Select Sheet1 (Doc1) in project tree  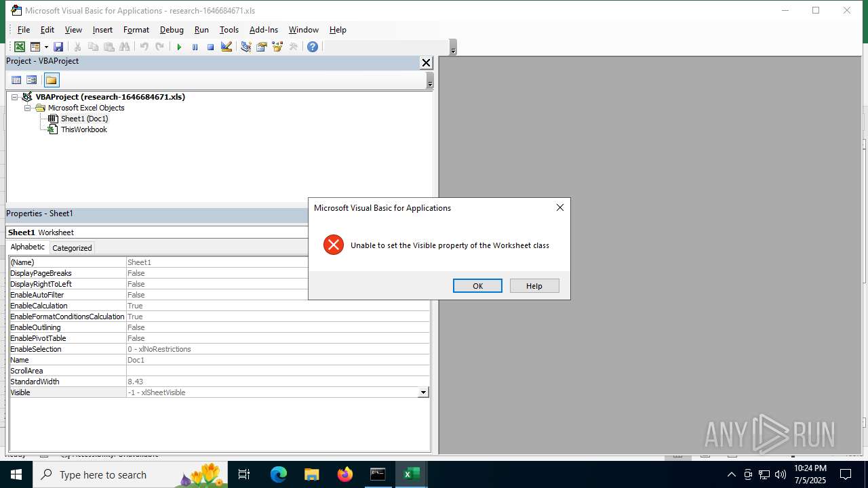click(x=84, y=119)
